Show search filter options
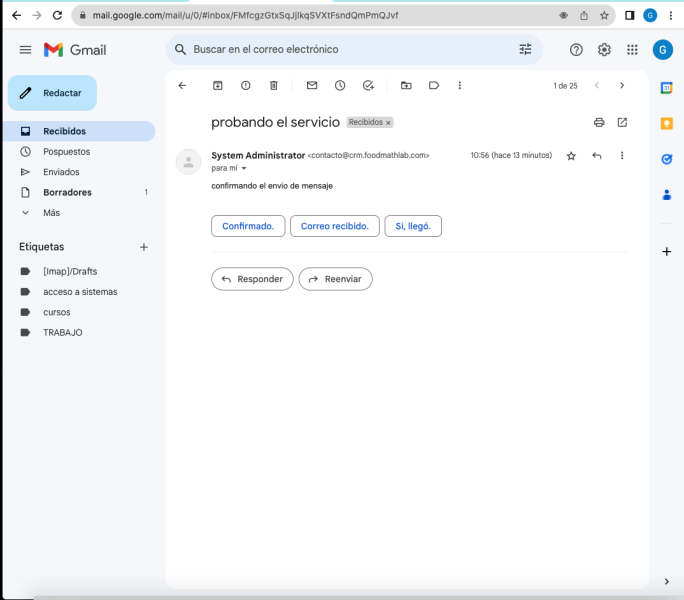This screenshot has width=684, height=600. click(525, 50)
